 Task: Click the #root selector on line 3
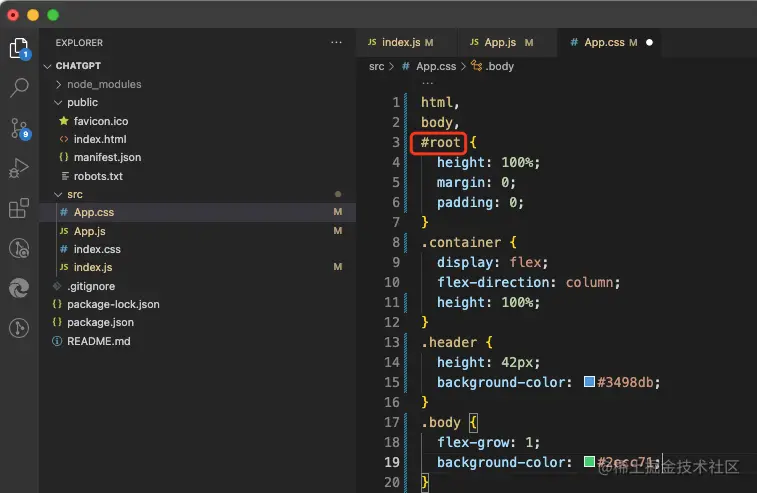tap(440, 142)
